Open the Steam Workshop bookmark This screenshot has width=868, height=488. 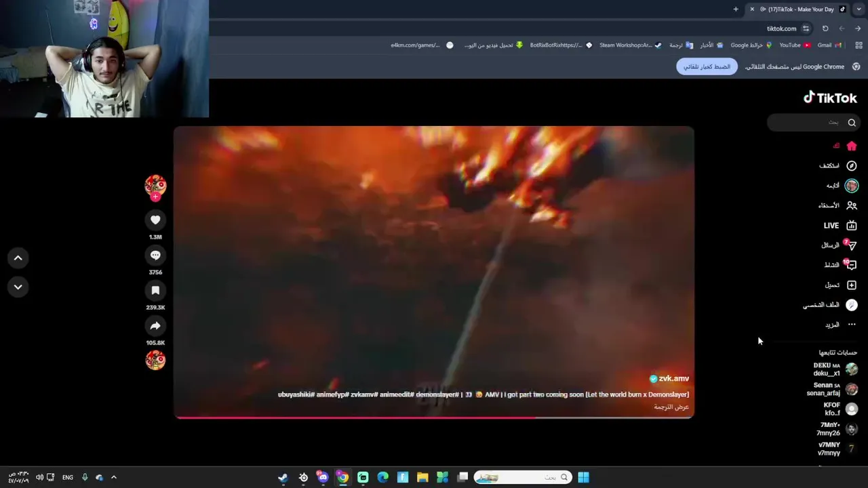[631, 45]
